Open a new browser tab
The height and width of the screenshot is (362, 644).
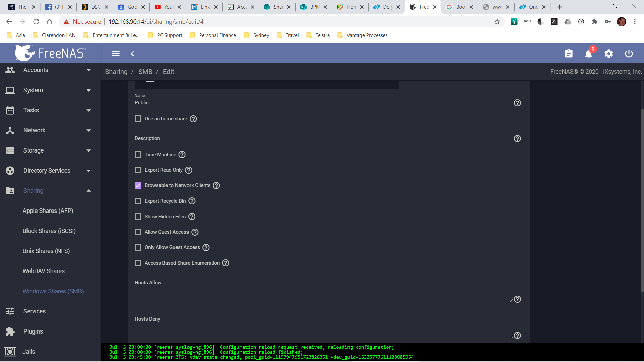tap(559, 7)
